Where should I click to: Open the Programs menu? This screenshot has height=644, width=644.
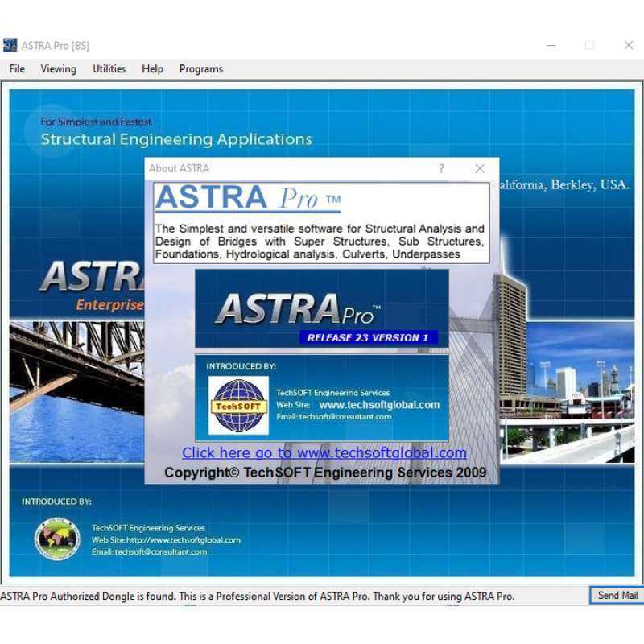click(x=201, y=69)
